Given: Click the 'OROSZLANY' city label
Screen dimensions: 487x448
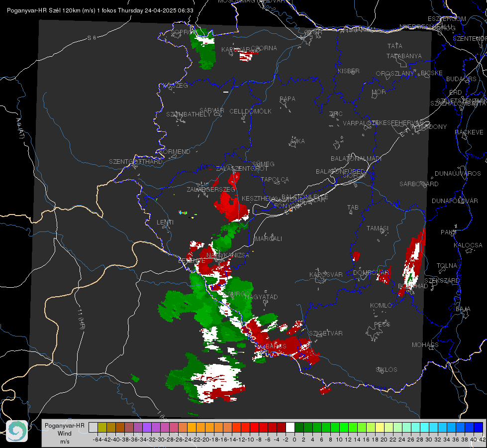Looking at the screenshot, I should [x=395, y=73].
